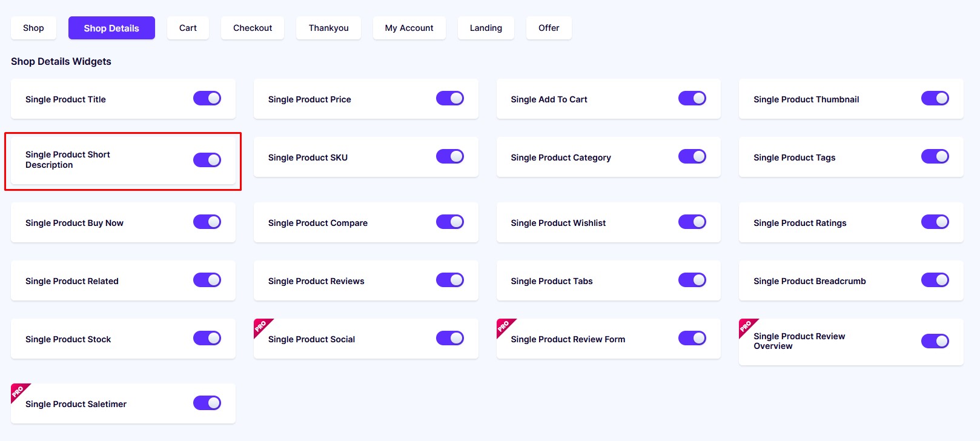
Task: Disable Single Product Thumbnail widget
Action: tap(935, 98)
